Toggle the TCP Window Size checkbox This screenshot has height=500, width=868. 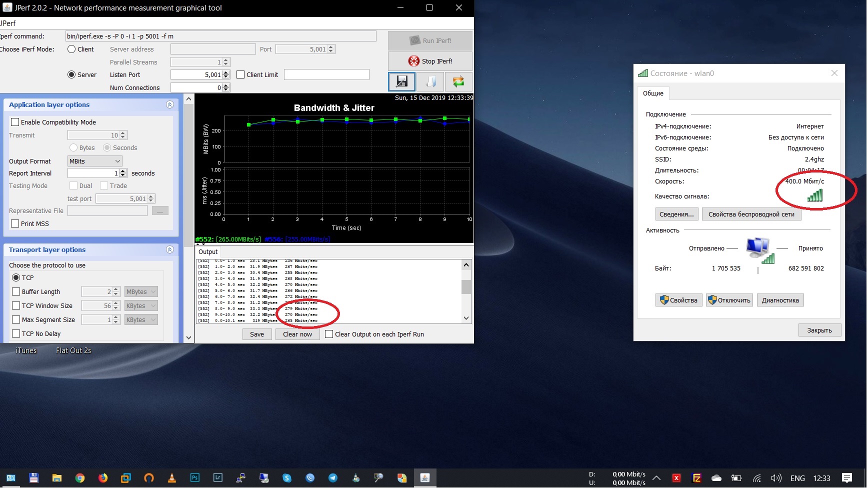pos(16,305)
